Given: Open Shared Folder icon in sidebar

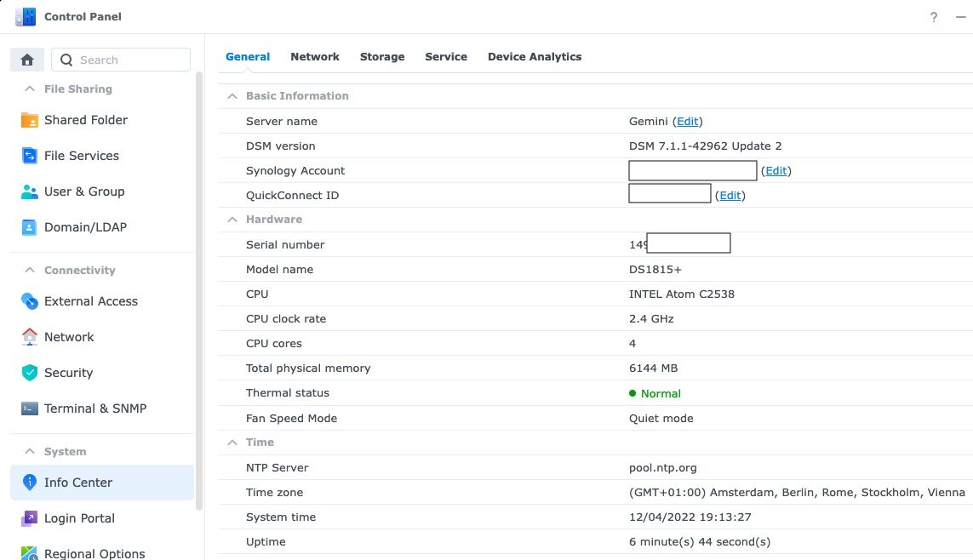Looking at the screenshot, I should [x=29, y=120].
